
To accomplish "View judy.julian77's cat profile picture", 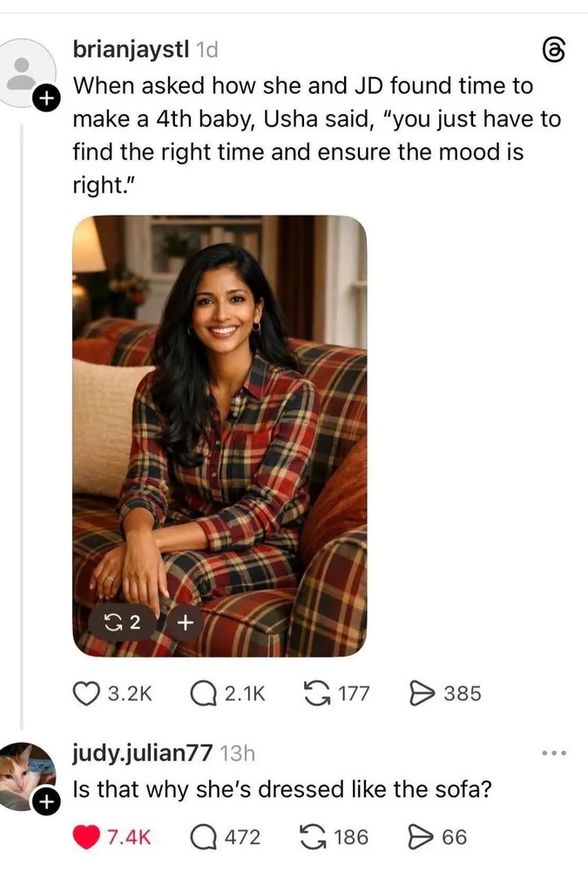I will click(25, 775).
